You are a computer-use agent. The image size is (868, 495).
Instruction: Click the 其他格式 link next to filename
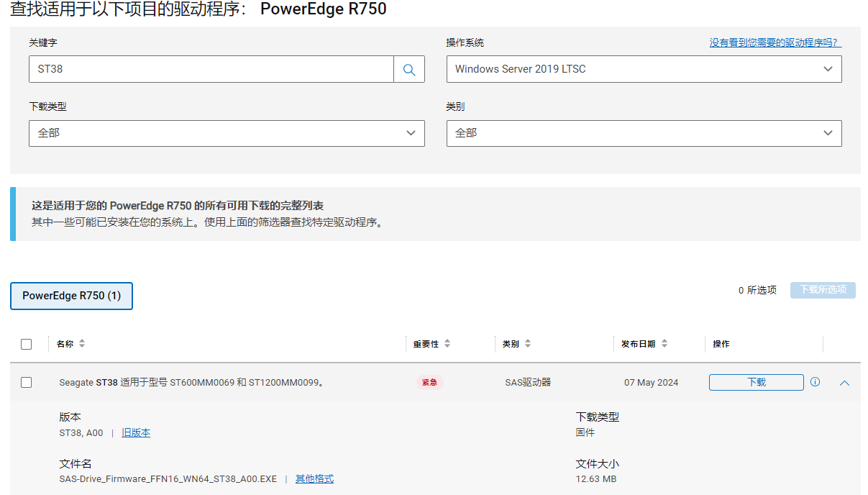(x=314, y=478)
